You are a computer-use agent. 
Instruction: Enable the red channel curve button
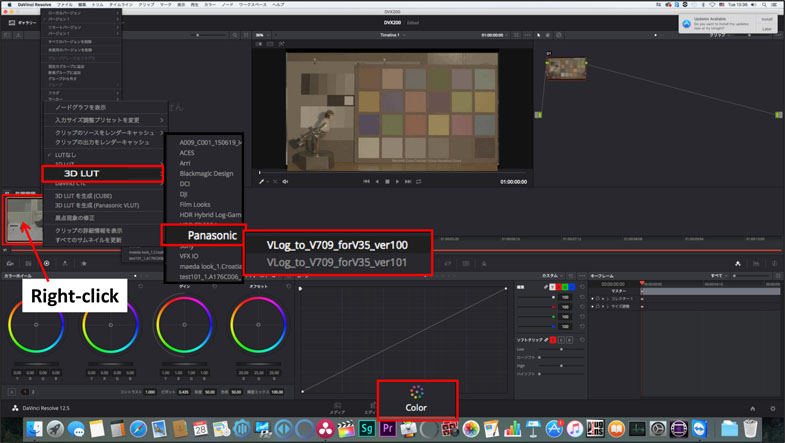(559, 287)
